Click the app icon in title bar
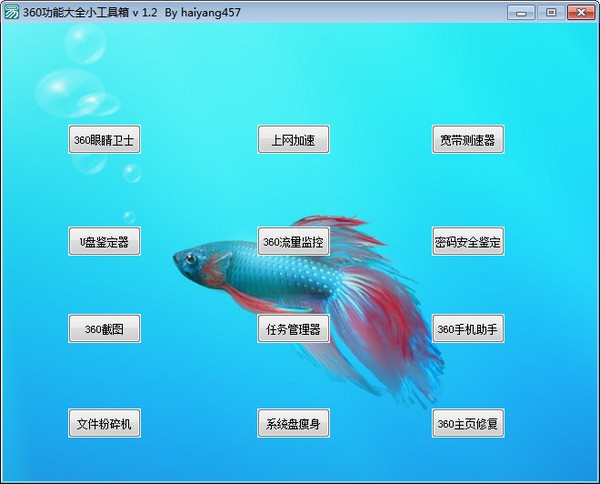This screenshot has height=484, width=600. tap(11, 12)
